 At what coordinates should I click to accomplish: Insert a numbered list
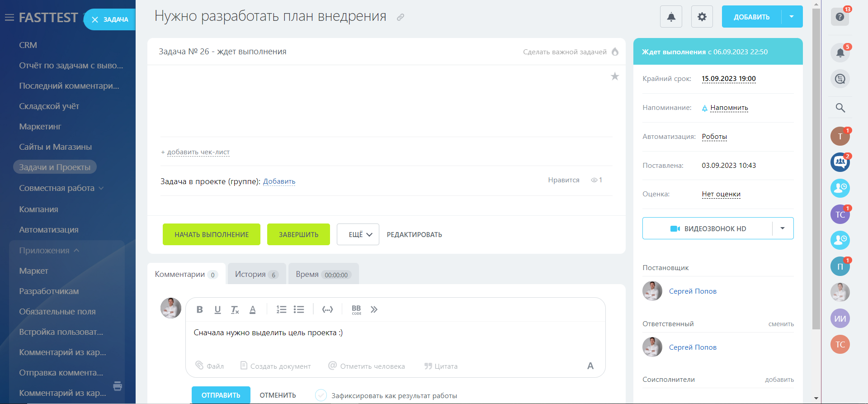tap(281, 309)
